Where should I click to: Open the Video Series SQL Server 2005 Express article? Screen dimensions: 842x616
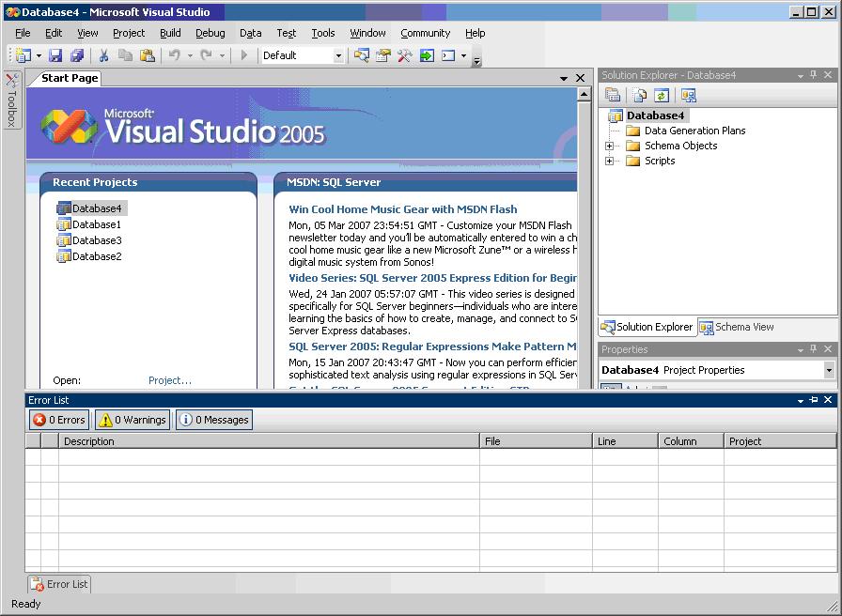(x=432, y=278)
